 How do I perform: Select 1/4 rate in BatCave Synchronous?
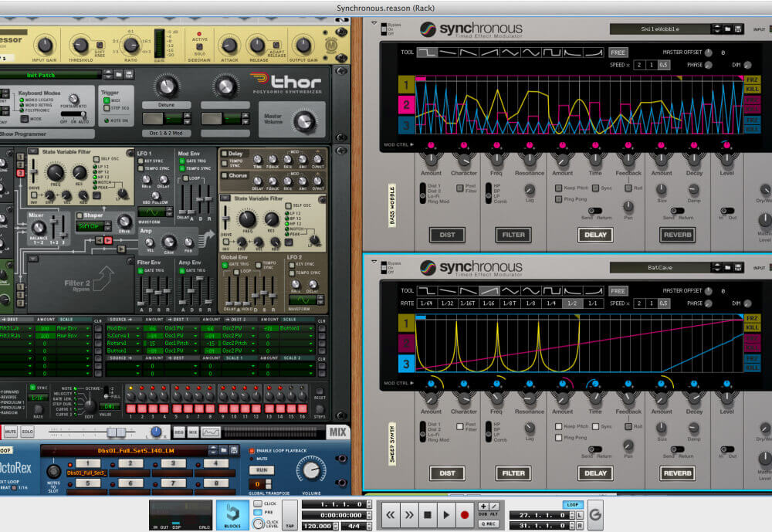551,303
